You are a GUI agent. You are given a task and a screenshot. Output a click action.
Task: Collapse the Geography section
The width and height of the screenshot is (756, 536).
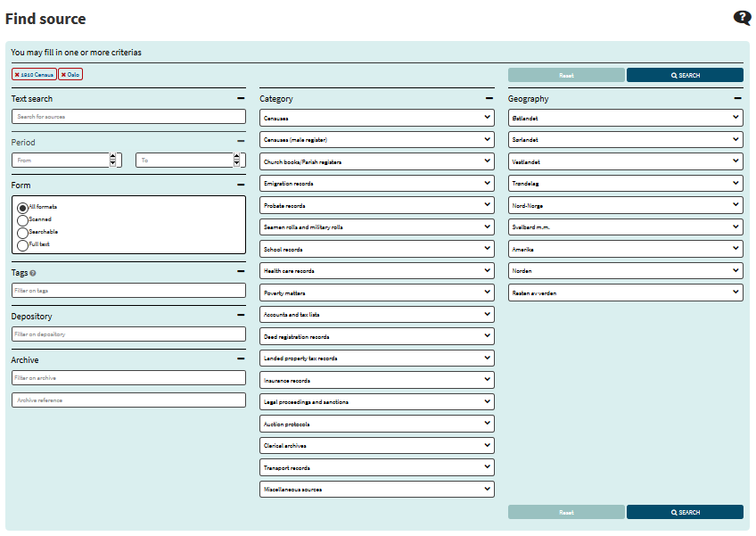click(x=737, y=99)
